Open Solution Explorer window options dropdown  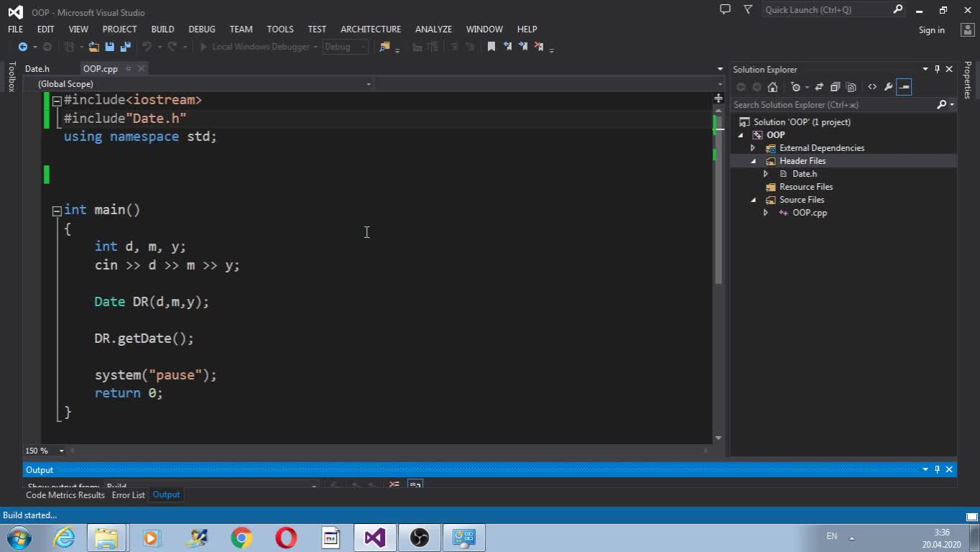click(x=925, y=69)
